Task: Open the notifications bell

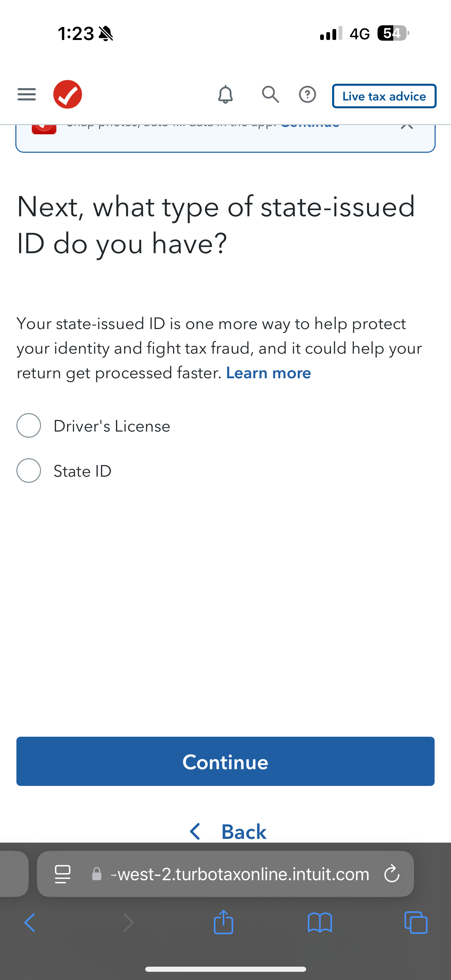Action: pyautogui.click(x=225, y=94)
